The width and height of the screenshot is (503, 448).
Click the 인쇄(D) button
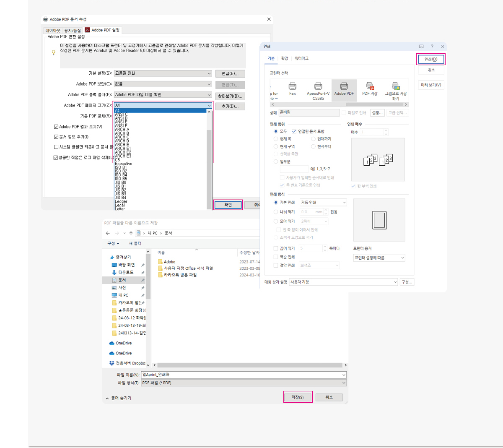431,59
